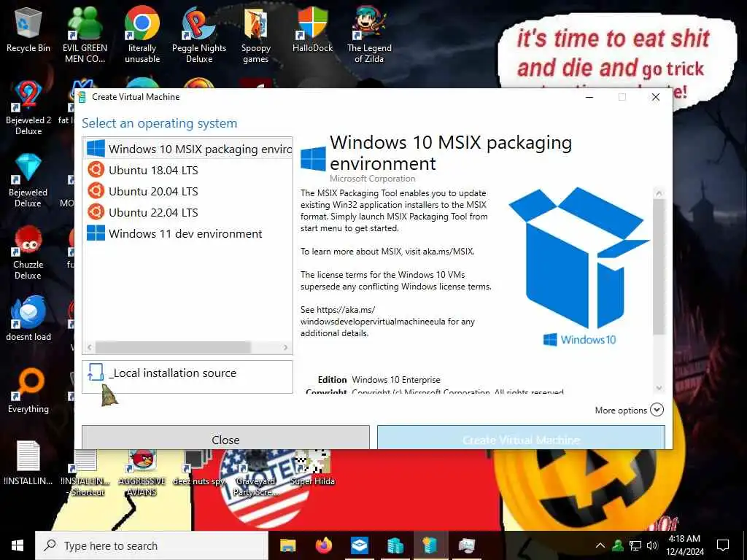Open Hyper-V Manager taskbar icon

pyautogui.click(x=395, y=545)
